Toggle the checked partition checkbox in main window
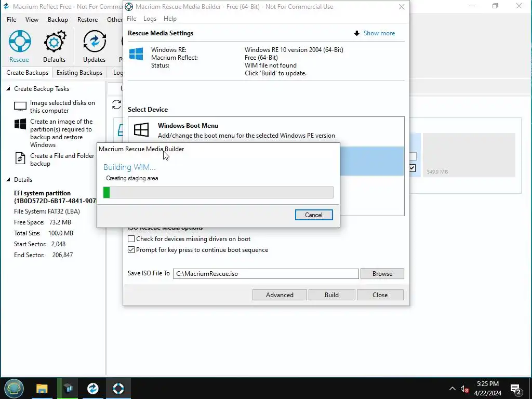Screen dimensions: 532x399 412,168
